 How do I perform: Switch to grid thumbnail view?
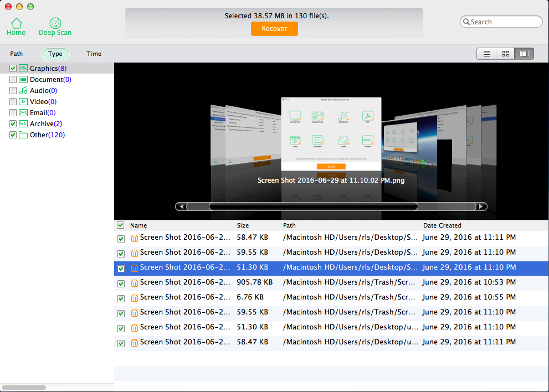click(x=505, y=54)
